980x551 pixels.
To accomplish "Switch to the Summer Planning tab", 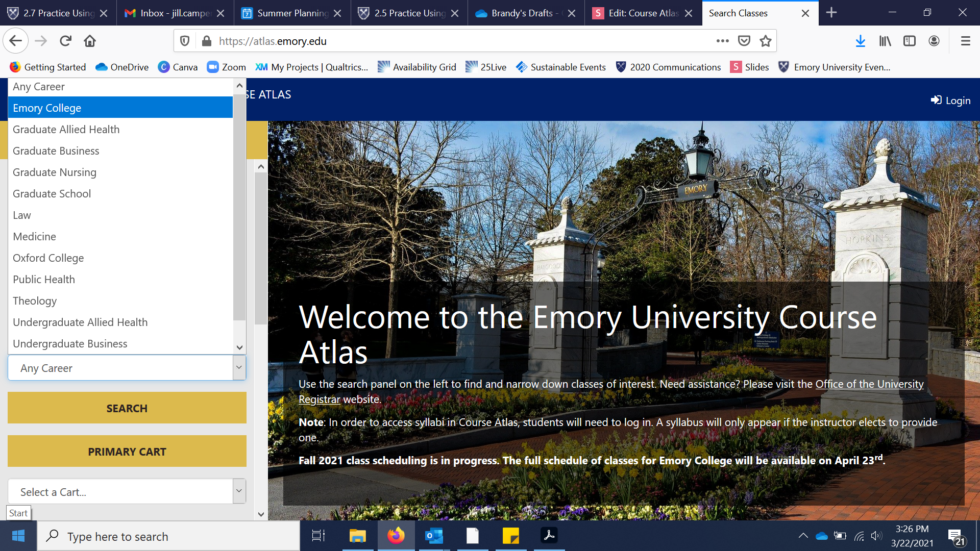I will tap(292, 13).
